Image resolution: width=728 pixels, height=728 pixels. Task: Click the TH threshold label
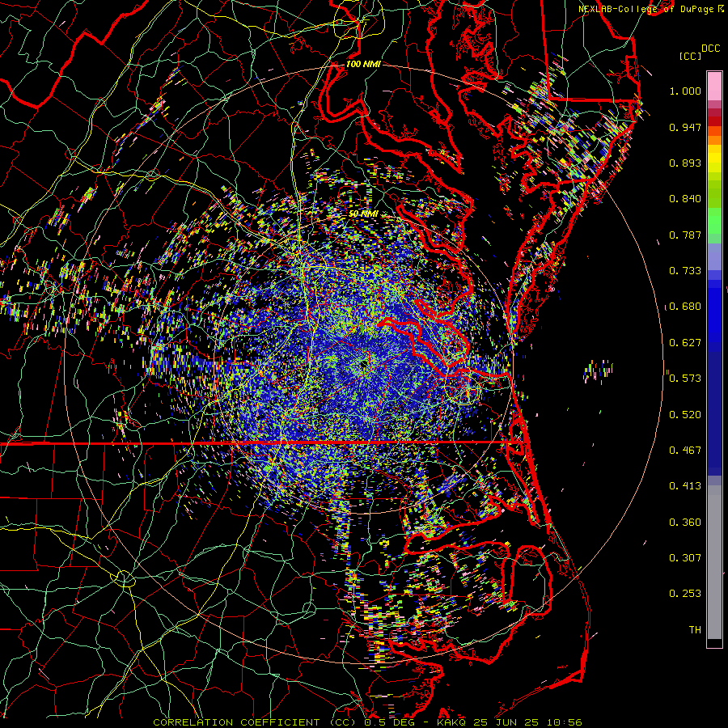tap(695, 630)
